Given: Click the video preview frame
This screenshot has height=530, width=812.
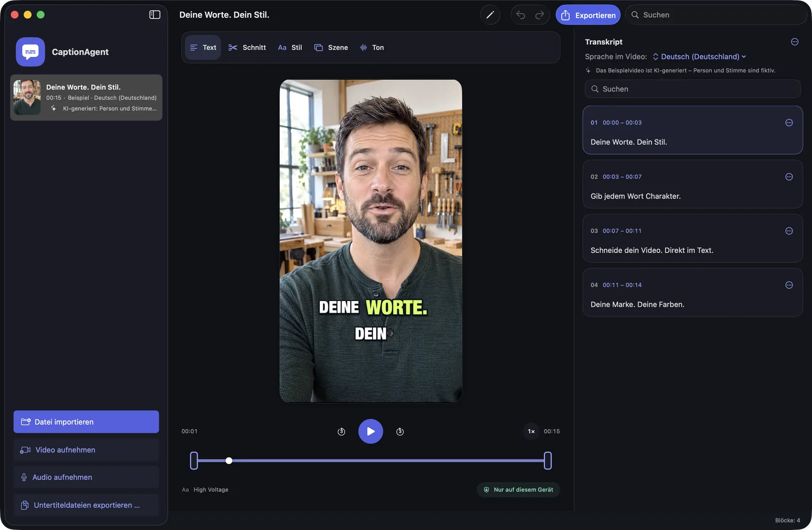Looking at the screenshot, I should point(370,241).
